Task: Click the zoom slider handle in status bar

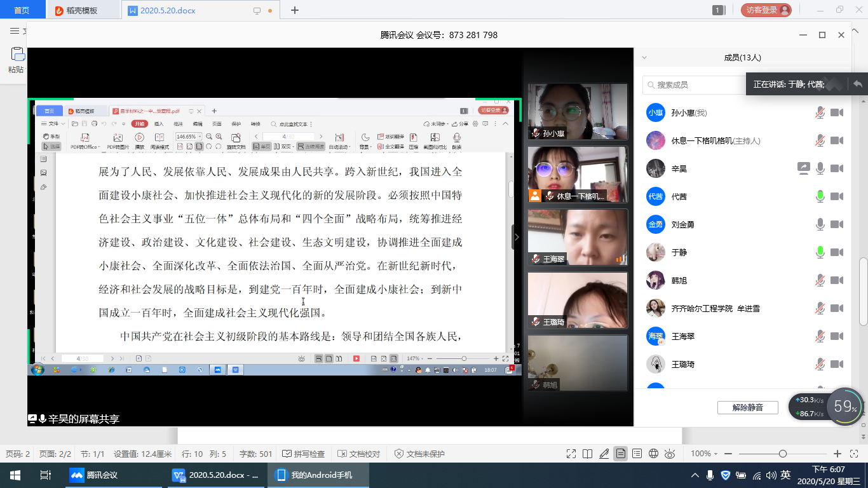Action: coord(783,454)
